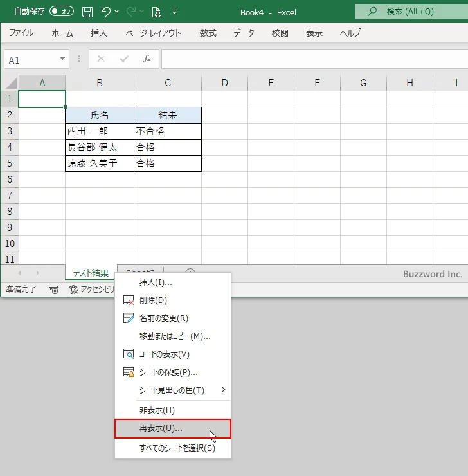Open the 挿入 ribbon tab
The width and height of the screenshot is (468, 476).
tap(98, 32)
